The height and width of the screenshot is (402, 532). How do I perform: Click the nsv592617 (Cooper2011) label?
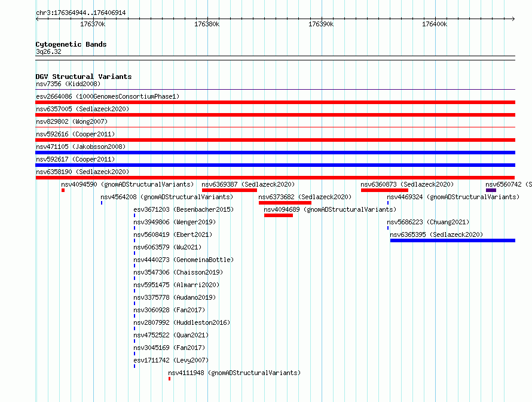pos(75,159)
